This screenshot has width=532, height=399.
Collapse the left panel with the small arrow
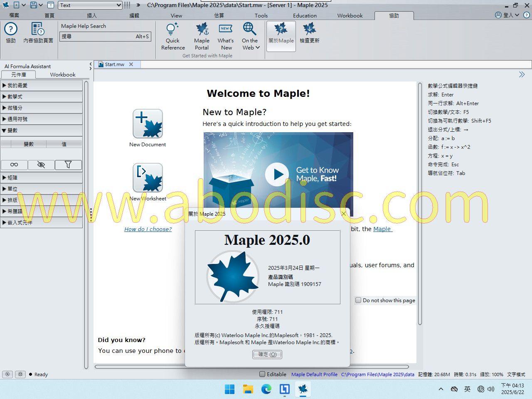[x=91, y=64]
